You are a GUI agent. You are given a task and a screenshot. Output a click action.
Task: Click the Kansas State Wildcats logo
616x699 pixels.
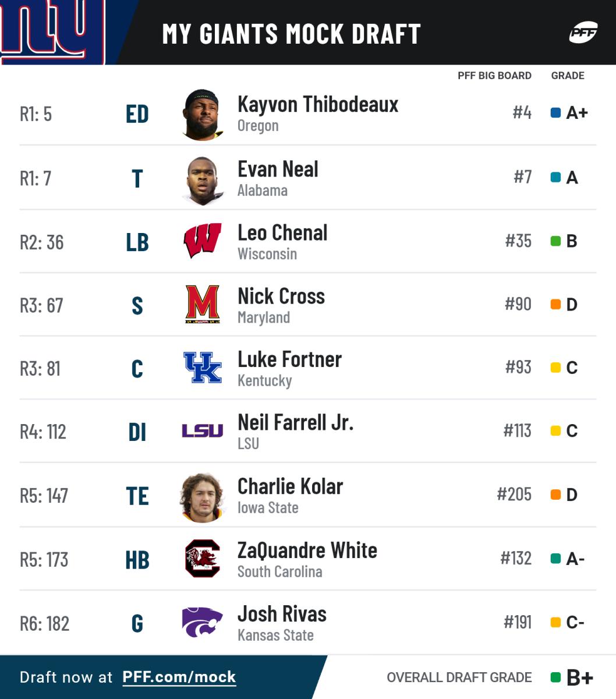(203, 622)
